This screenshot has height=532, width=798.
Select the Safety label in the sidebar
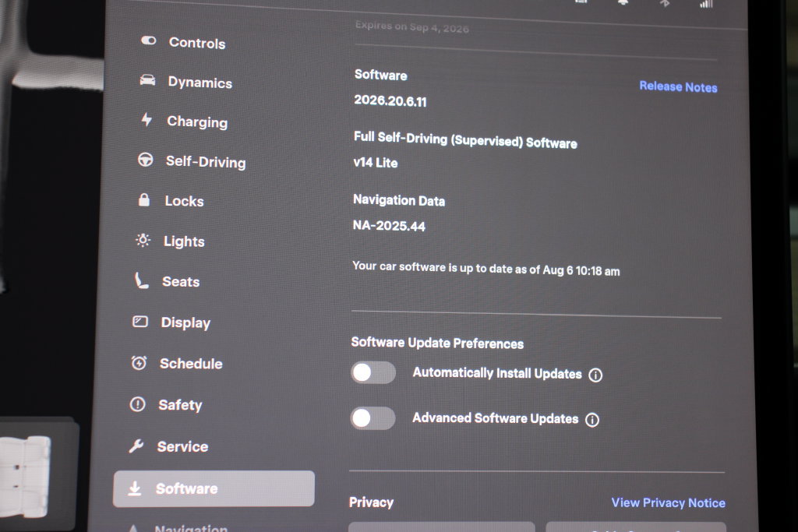180,405
